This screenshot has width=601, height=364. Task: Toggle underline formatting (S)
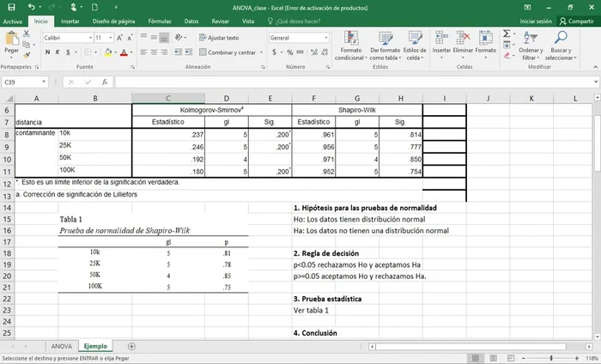(x=68, y=52)
